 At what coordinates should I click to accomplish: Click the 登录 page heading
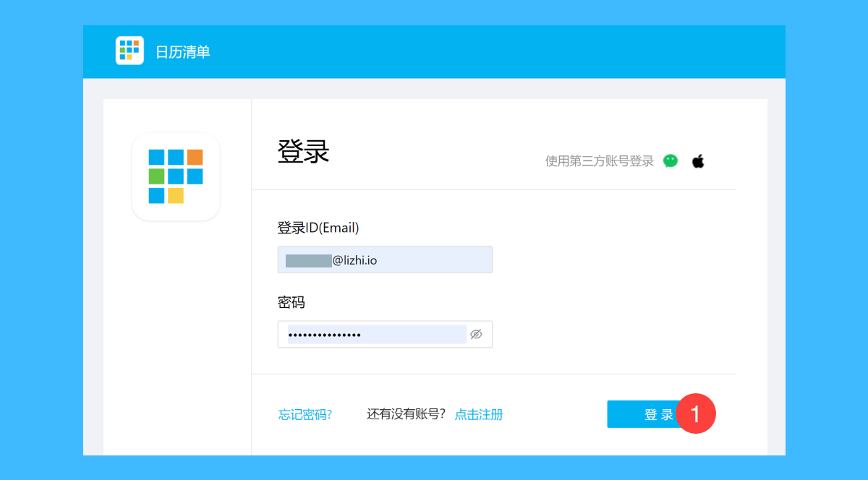(303, 153)
